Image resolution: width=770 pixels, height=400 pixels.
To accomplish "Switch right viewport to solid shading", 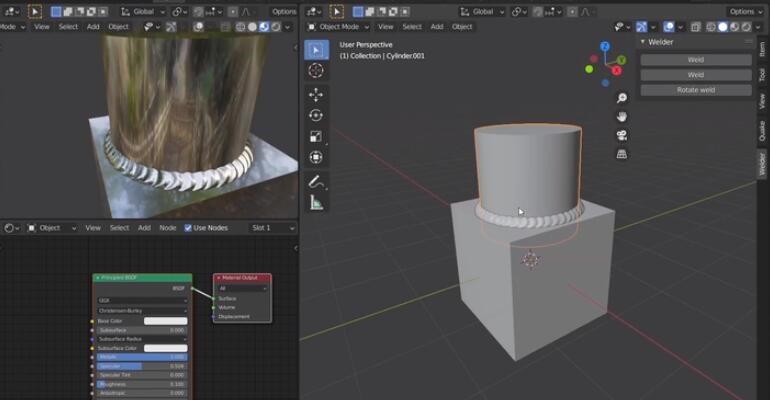I will click(723, 27).
